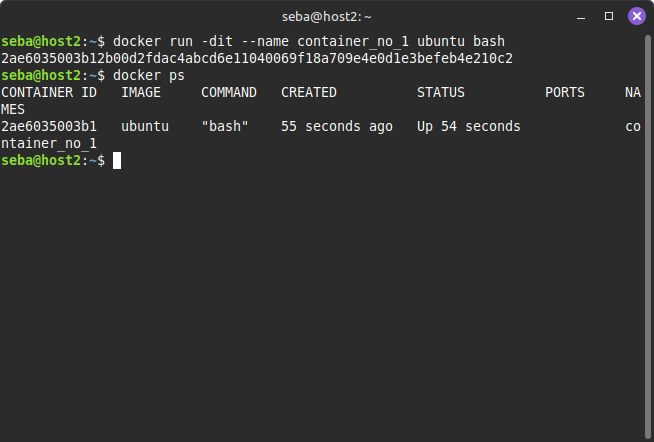
Task: Click "ubuntu" under the IMAGE column
Action: pyautogui.click(x=145, y=126)
